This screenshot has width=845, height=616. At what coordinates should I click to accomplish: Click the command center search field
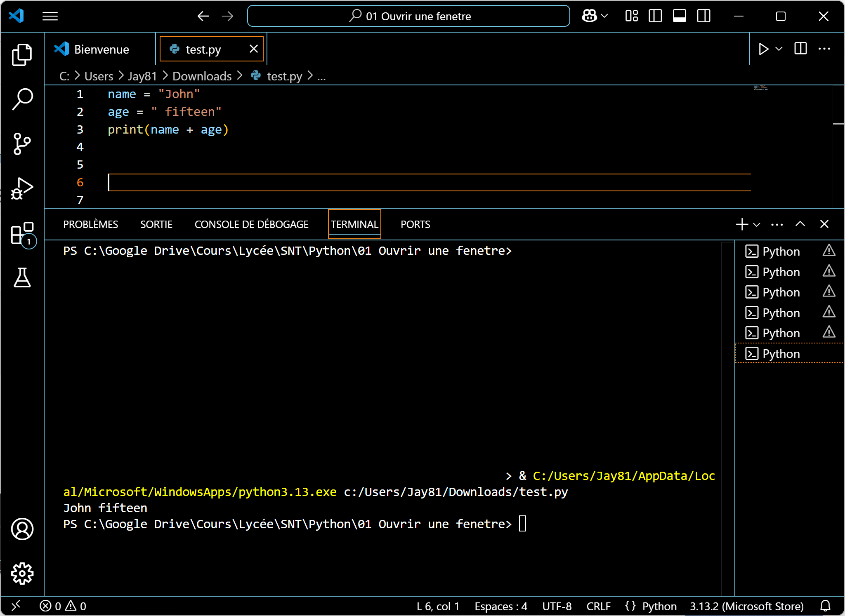pos(408,16)
